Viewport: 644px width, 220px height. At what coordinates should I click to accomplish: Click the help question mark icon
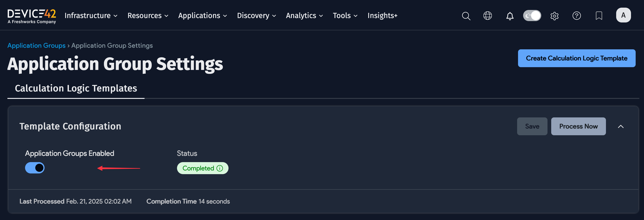576,16
